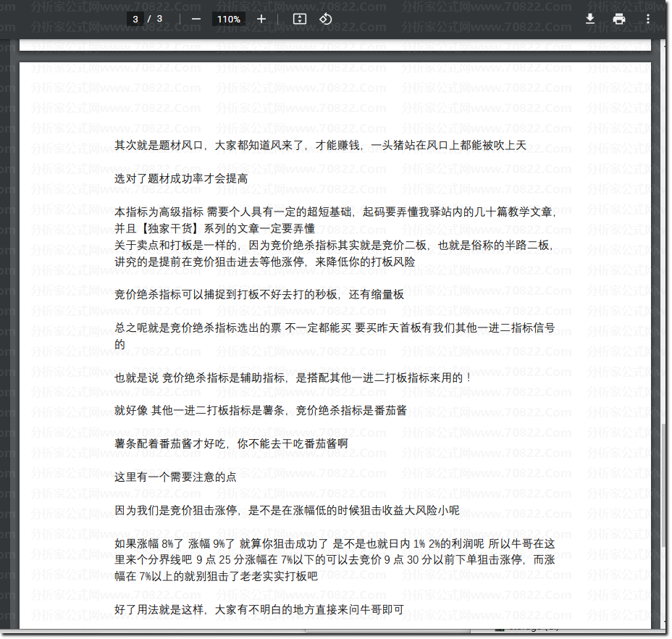Click the text 选对了题材成功率才会提高

pos(181,179)
